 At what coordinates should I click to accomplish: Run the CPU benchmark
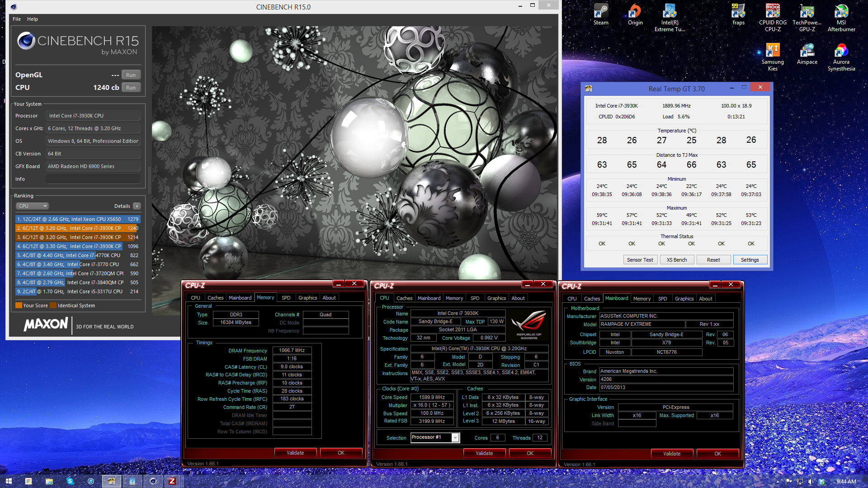131,88
